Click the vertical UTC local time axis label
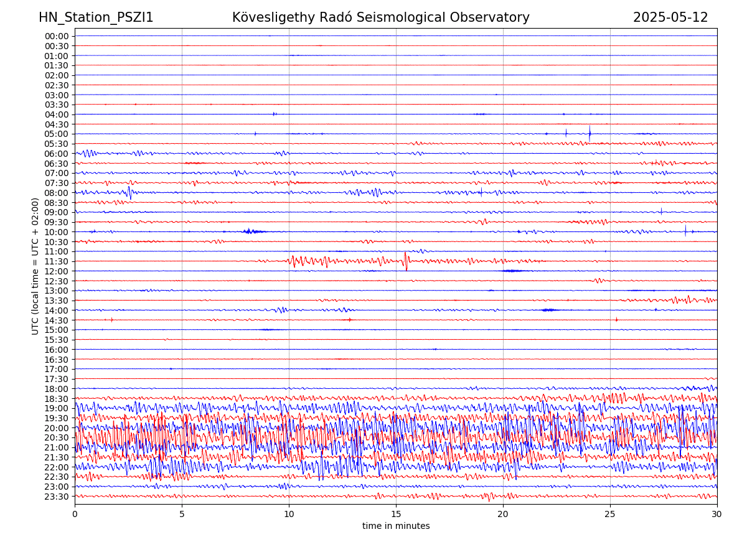The image size is (747, 560). pos(35,266)
